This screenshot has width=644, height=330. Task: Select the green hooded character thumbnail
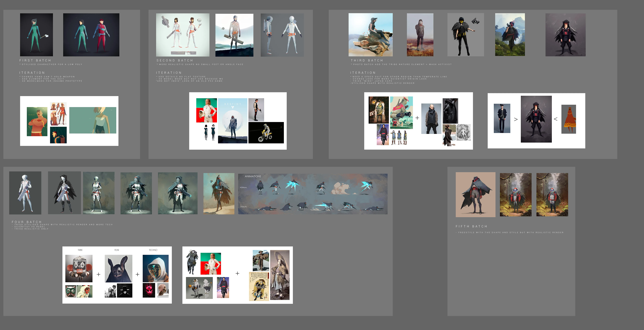point(37,35)
